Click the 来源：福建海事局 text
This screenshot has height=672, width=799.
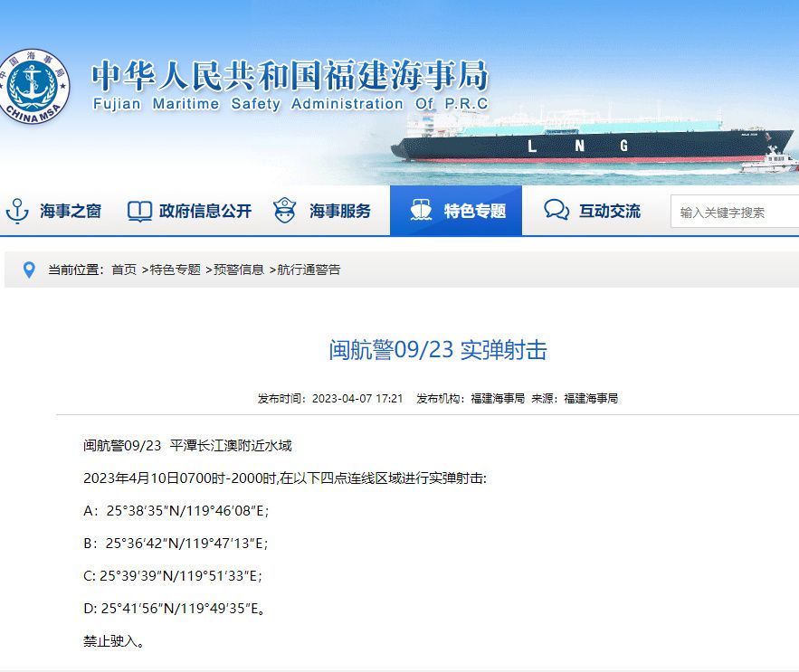point(575,399)
